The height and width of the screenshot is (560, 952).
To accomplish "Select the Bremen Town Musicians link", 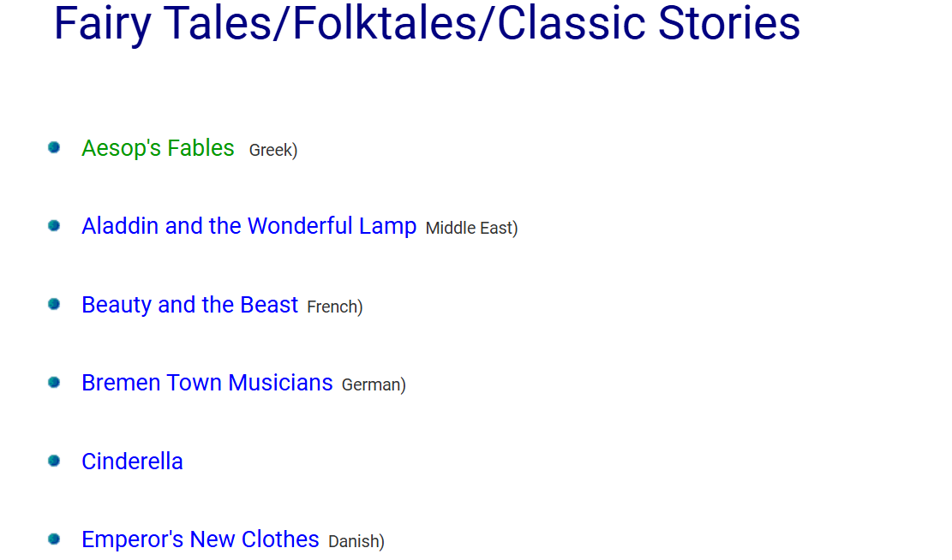I will pos(207,383).
